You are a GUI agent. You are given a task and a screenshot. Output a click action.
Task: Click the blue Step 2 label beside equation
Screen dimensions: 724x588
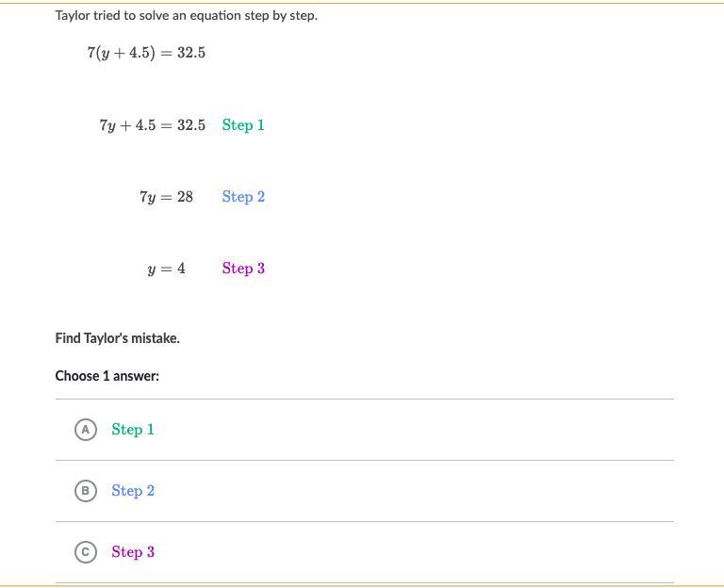tap(243, 197)
